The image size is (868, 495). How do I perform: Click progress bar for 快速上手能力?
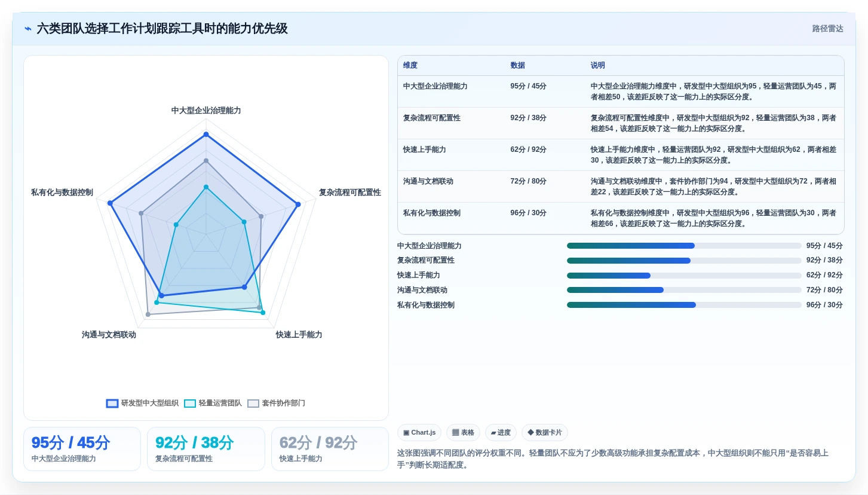[684, 276]
